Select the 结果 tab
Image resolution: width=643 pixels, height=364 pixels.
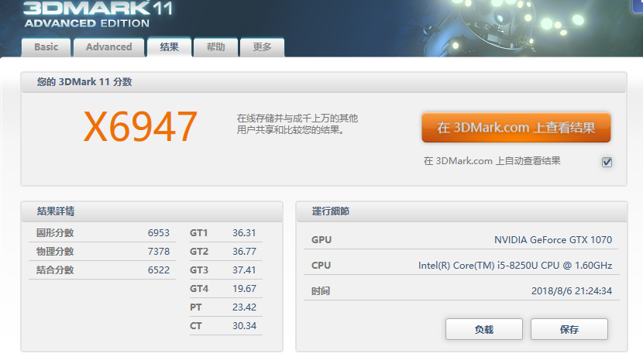(x=169, y=47)
